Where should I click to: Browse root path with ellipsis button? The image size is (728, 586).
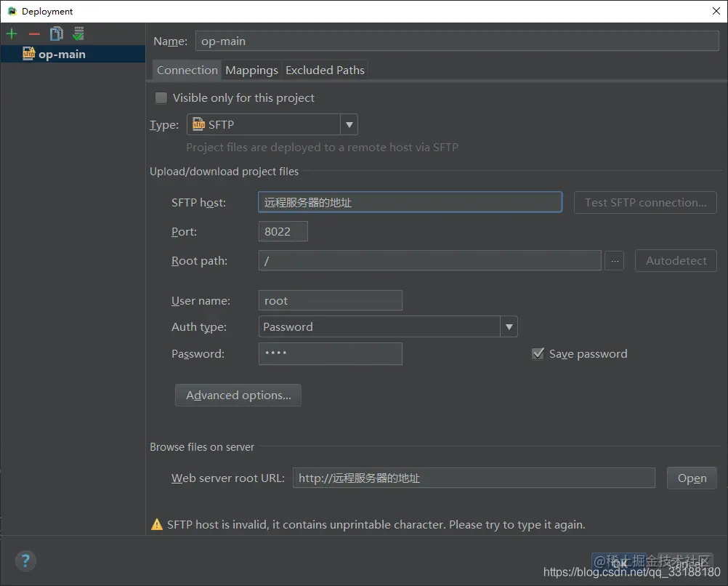[x=614, y=261]
